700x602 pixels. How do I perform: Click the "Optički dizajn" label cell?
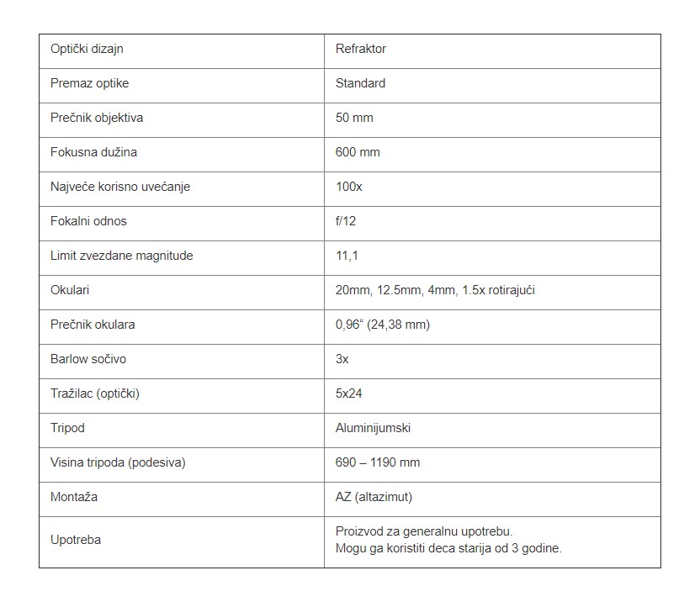pyautogui.click(x=87, y=49)
